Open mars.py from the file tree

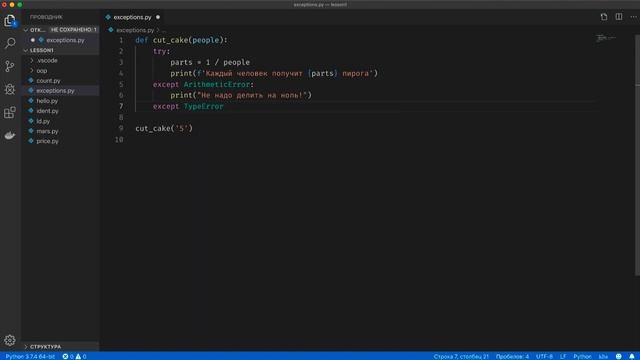point(47,131)
